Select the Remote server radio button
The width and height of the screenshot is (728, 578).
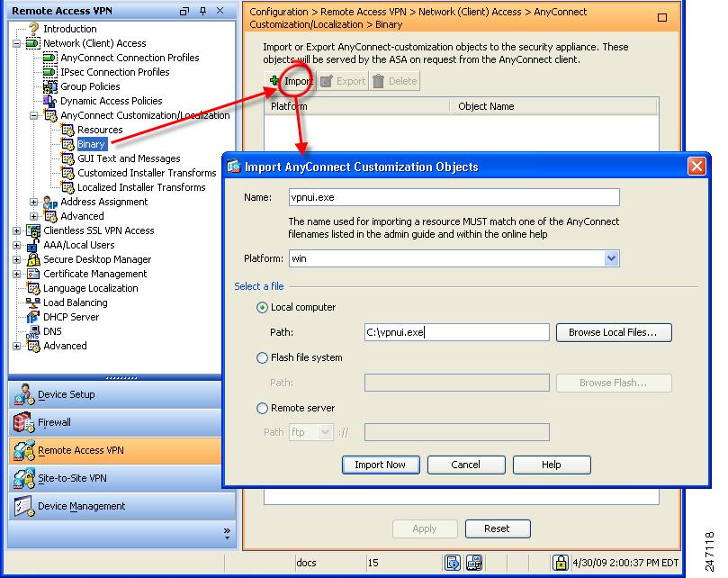(263, 409)
